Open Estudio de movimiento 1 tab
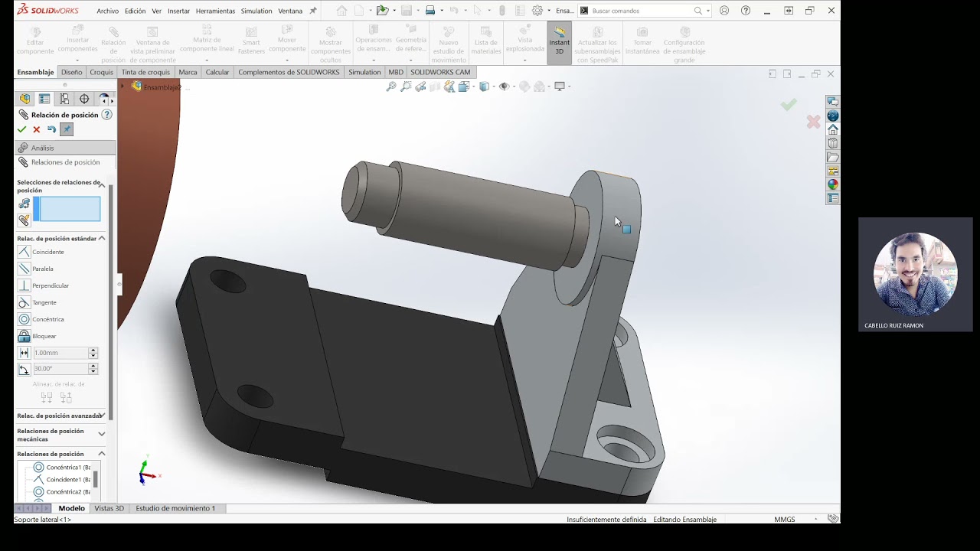The image size is (980, 551). tap(175, 508)
